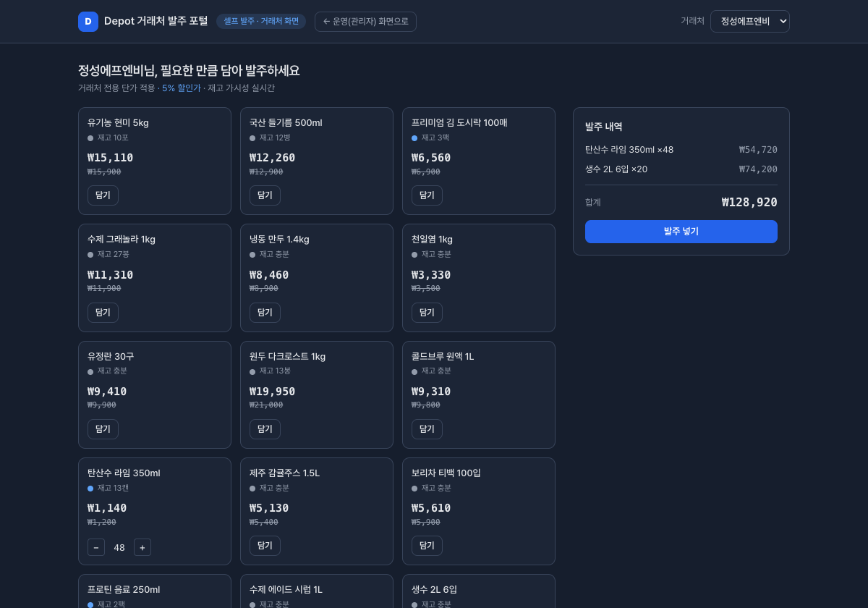
Task: Click the blue Depot D logo icon
Action: click(88, 22)
